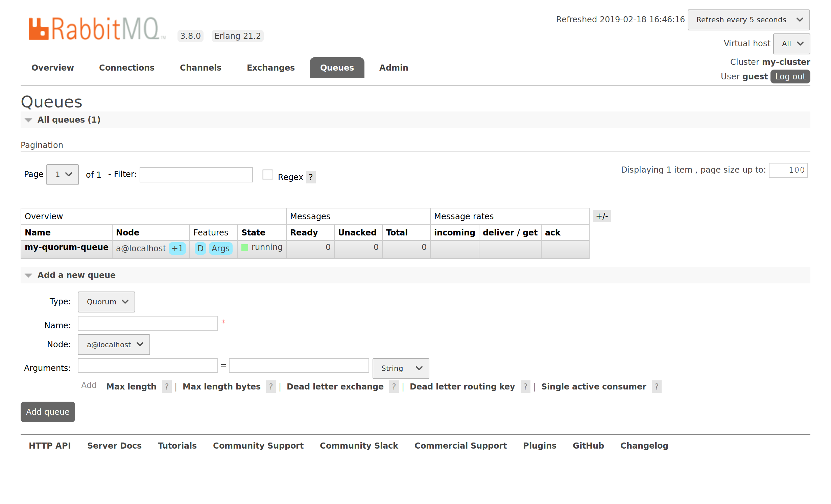
Task: Open the refresh interval dropdown
Action: pyautogui.click(x=748, y=20)
